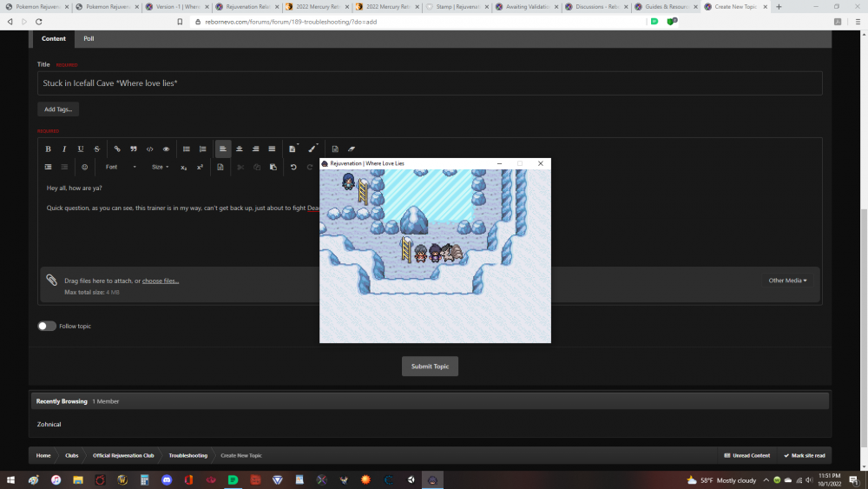Open File Explorer from taskbar

[x=78, y=480]
